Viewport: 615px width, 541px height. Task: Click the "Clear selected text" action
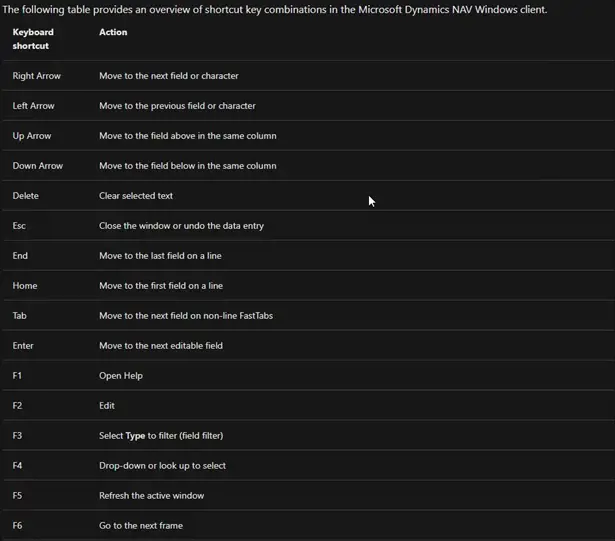tap(136, 196)
